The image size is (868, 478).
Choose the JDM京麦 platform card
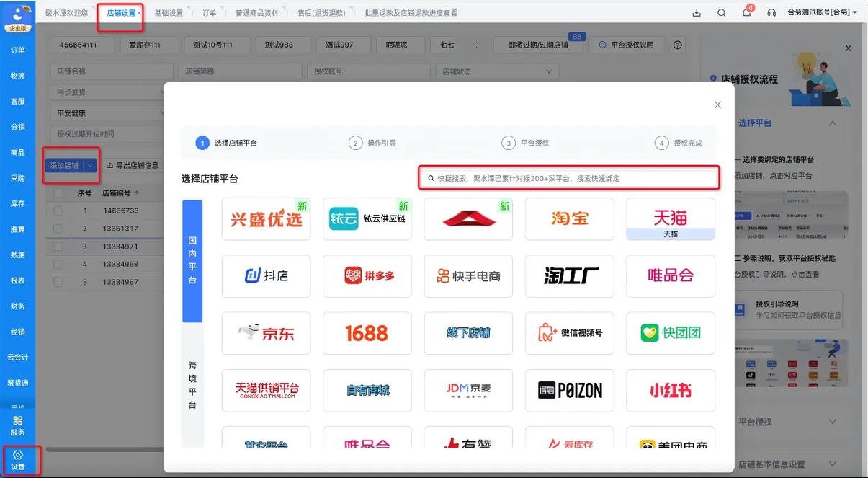coord(468,390)
